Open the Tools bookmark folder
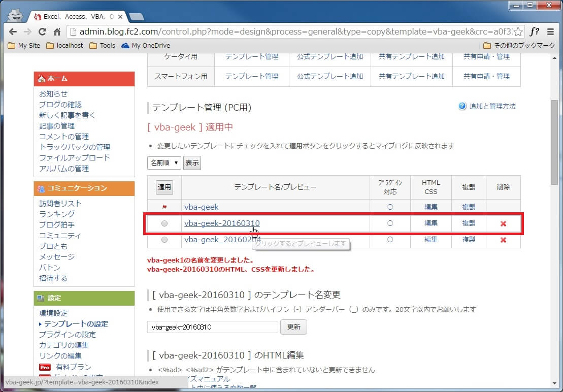 pyautogui.click(x=102, y=45)
